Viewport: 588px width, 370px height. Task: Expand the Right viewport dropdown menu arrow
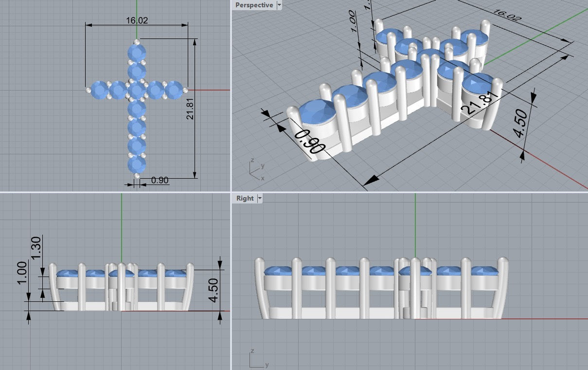pyautogui.click(x=260, y=198)
